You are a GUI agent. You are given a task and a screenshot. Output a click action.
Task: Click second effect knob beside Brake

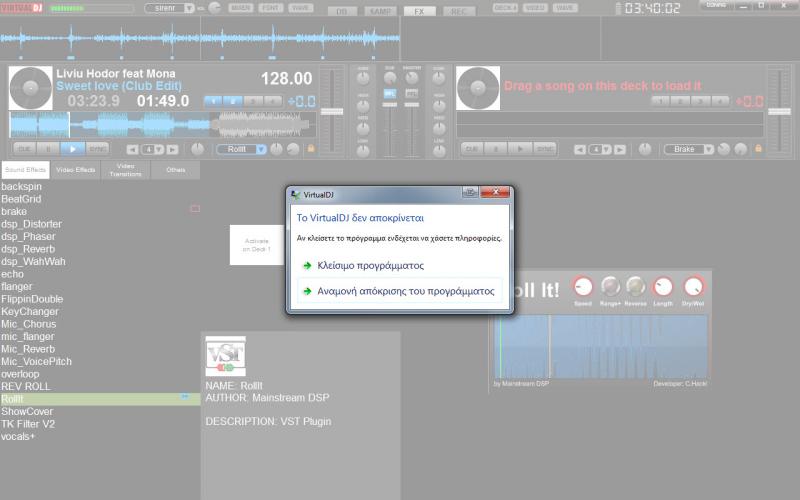point(740,149)
